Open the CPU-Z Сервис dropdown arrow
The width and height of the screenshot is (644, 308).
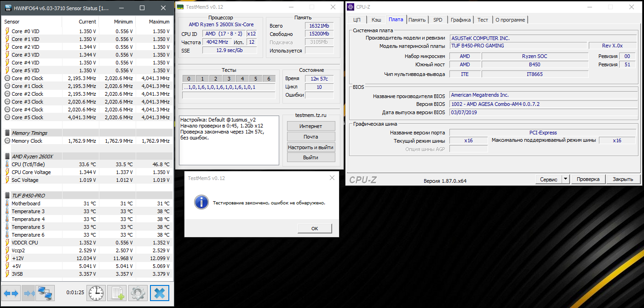[x=566, y=179]
